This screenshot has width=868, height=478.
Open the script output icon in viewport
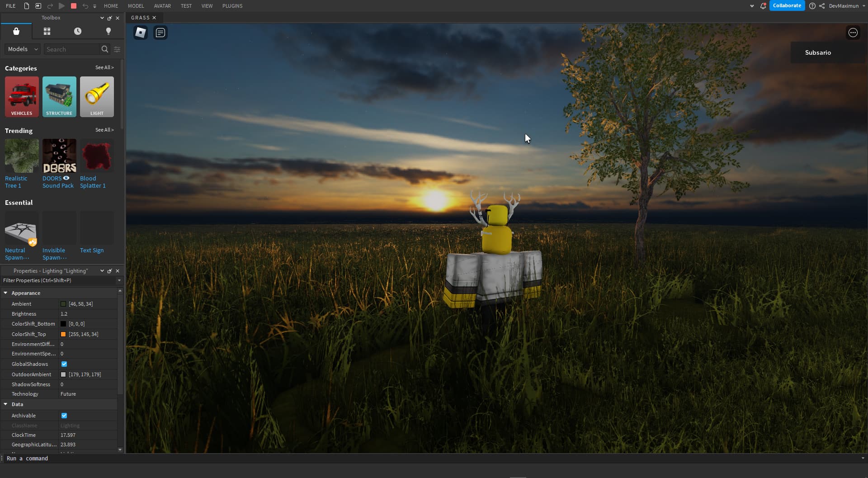coord(160,32)
